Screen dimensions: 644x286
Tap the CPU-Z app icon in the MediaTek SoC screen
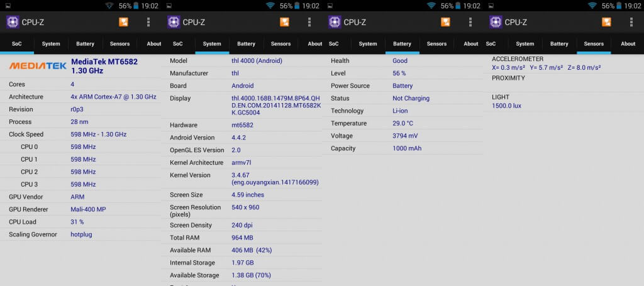coord(13,22)
